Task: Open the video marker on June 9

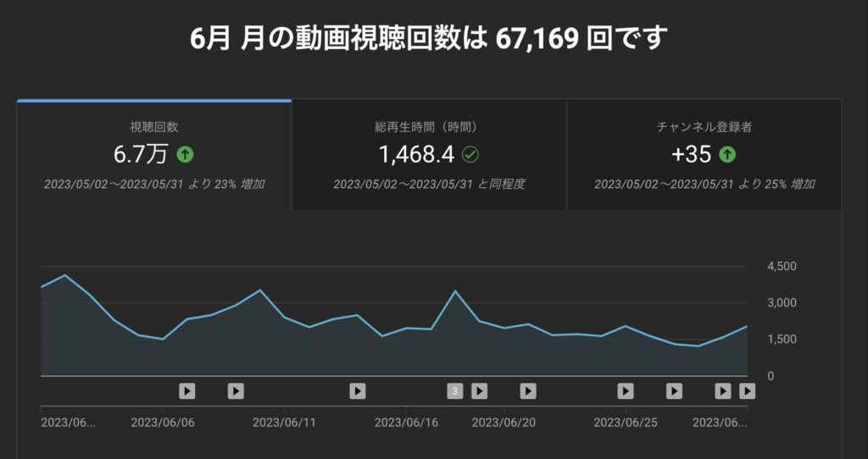Action: tap(236, 390)
